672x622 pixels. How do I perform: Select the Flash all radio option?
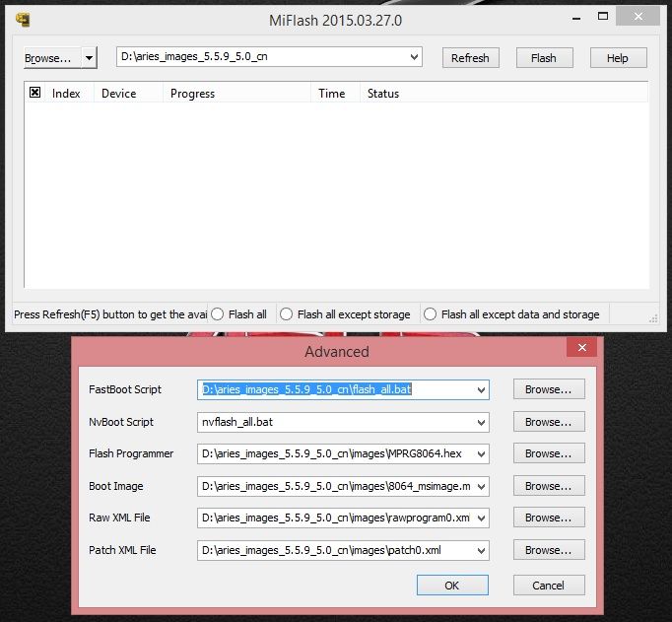pyautogui.click(x=238, y=314)
